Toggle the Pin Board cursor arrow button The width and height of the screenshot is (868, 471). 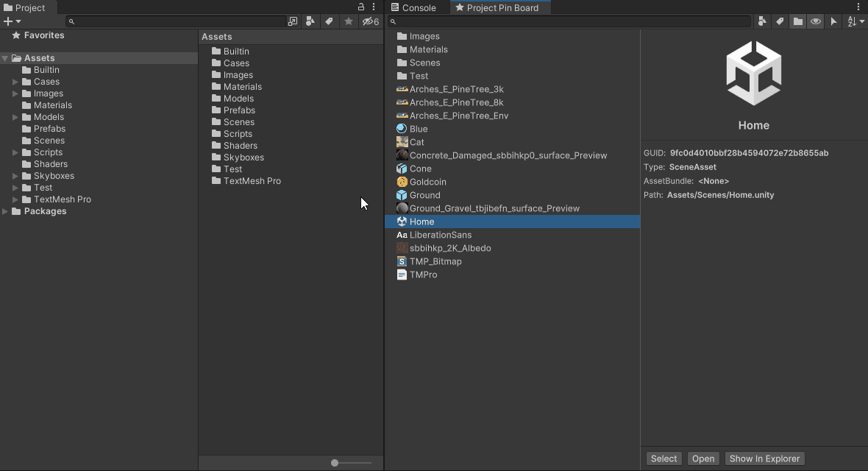833,21
